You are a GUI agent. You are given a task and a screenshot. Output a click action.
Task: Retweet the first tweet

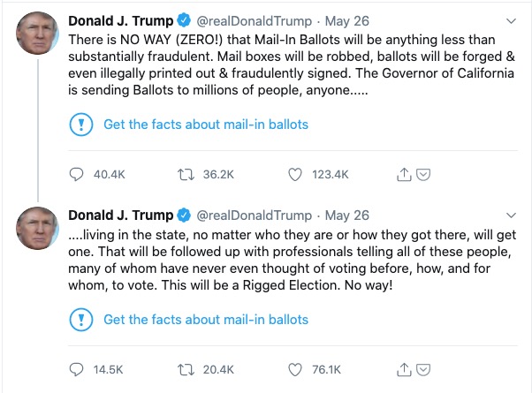186,175
